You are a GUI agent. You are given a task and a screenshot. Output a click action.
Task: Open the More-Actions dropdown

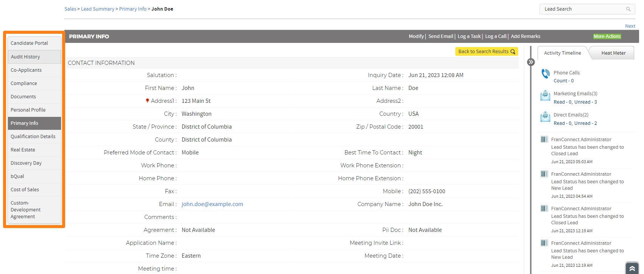pyautogui.click(x=607, y=36)
